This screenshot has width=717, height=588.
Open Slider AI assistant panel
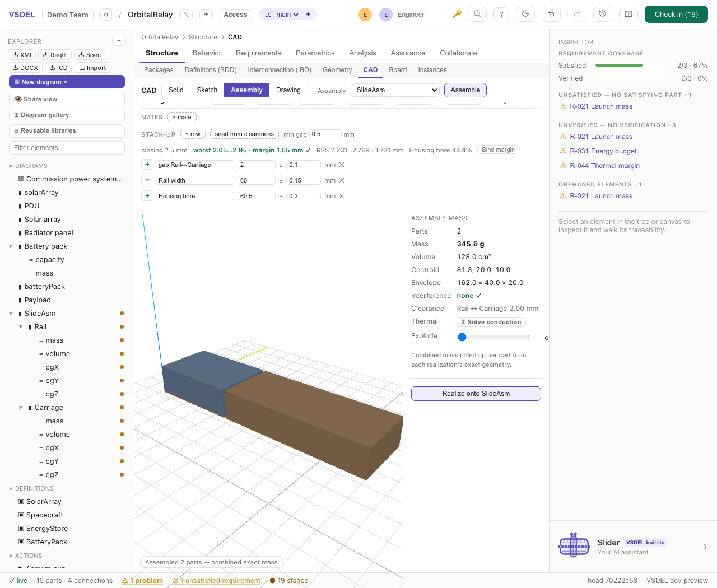pos(633,547)
